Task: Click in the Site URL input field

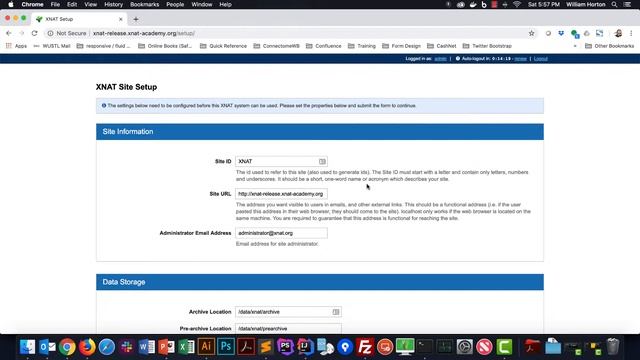Action: (281, 194)
